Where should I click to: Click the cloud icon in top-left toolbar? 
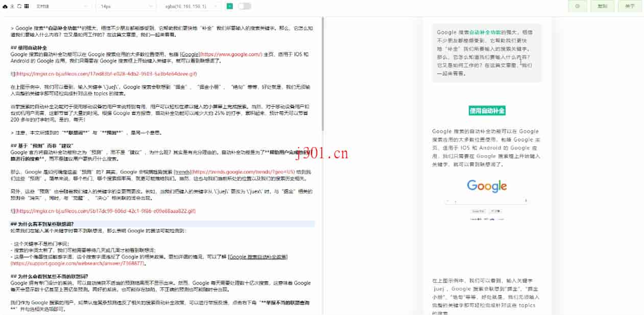5,6
